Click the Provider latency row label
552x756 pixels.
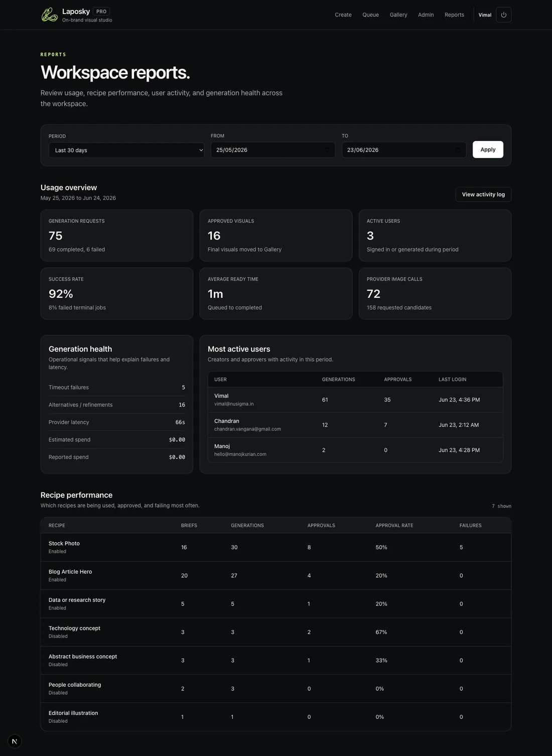(69, 422)
